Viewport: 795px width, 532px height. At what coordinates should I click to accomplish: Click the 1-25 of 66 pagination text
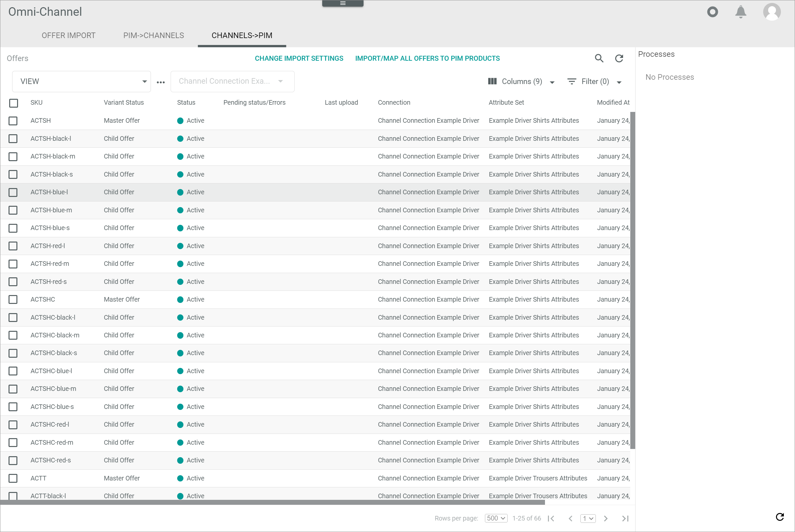(526, 519)
